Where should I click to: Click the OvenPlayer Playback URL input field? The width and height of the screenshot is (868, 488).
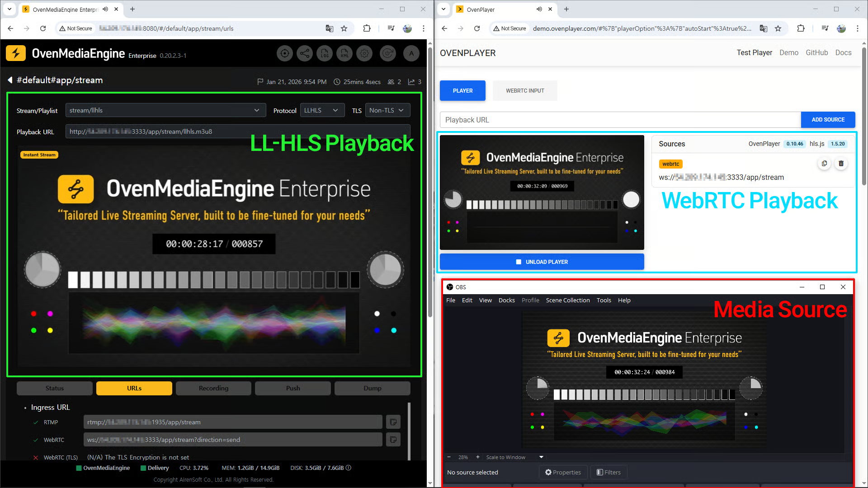pyautogui.click(x=619, y=120)
